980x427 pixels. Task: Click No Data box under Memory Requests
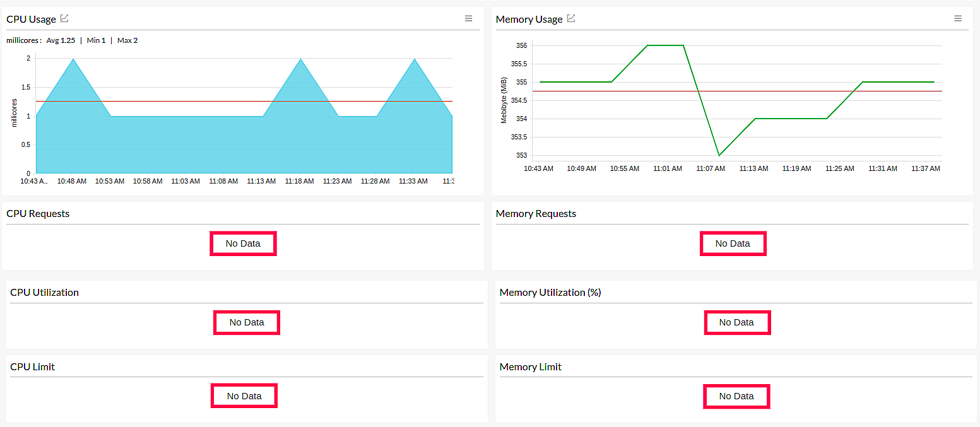pyautogui.click(x=733, y=243)
